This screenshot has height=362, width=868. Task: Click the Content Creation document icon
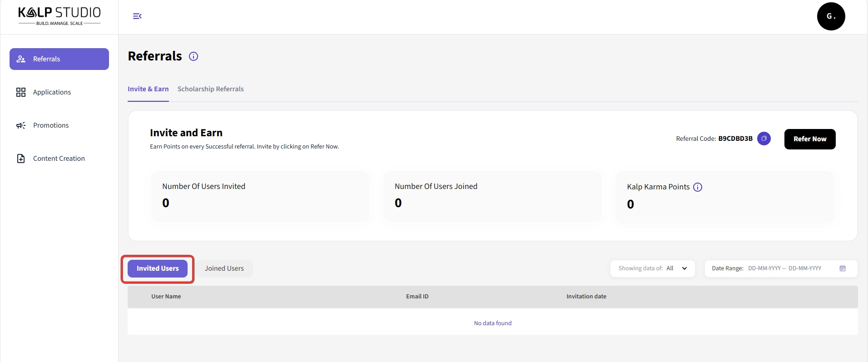pyautogui.click(x=21, y=159)
